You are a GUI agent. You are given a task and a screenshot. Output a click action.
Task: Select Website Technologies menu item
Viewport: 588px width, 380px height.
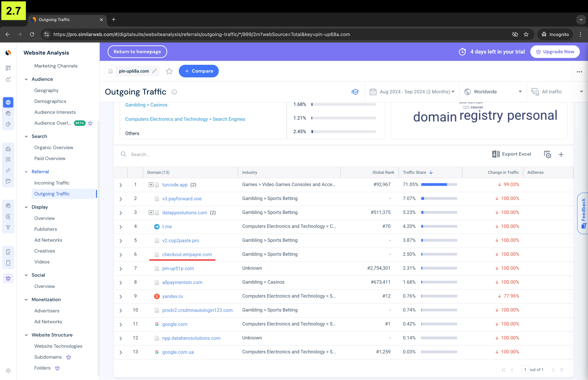[58, 346]
